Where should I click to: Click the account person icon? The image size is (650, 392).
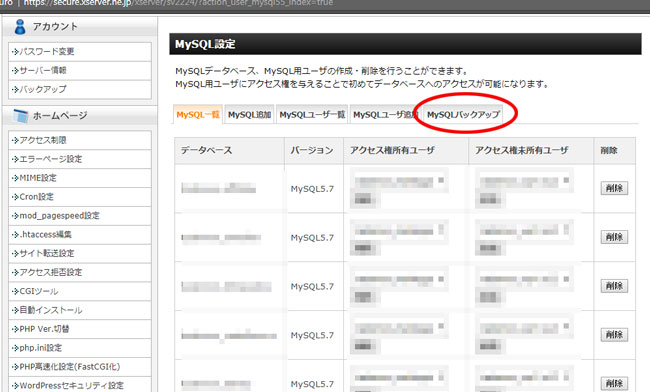pos(19,27)
